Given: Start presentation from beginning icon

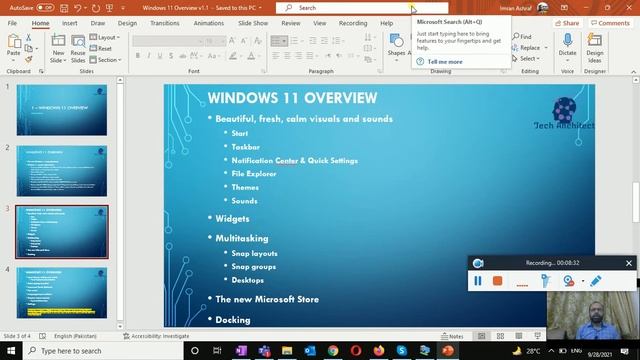Looking at the screenshot, I should [109, 8].
